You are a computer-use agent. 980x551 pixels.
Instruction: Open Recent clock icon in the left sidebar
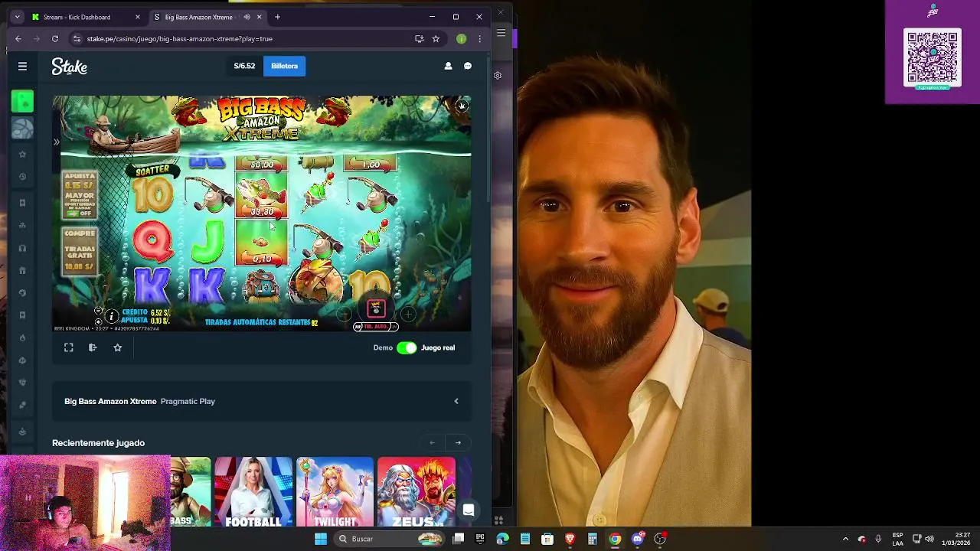click(x=22, y=177)
